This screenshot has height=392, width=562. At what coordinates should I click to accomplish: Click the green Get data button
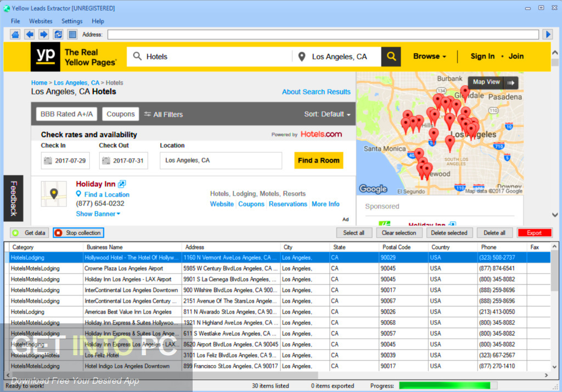(x=30, y=233)
